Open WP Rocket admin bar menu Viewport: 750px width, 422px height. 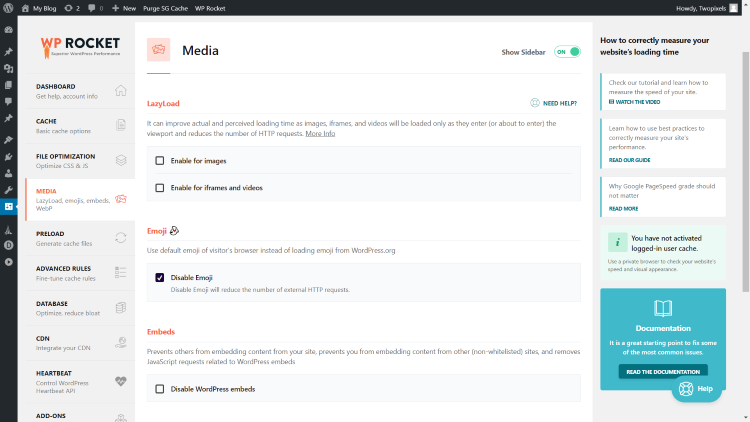(210, 8)
